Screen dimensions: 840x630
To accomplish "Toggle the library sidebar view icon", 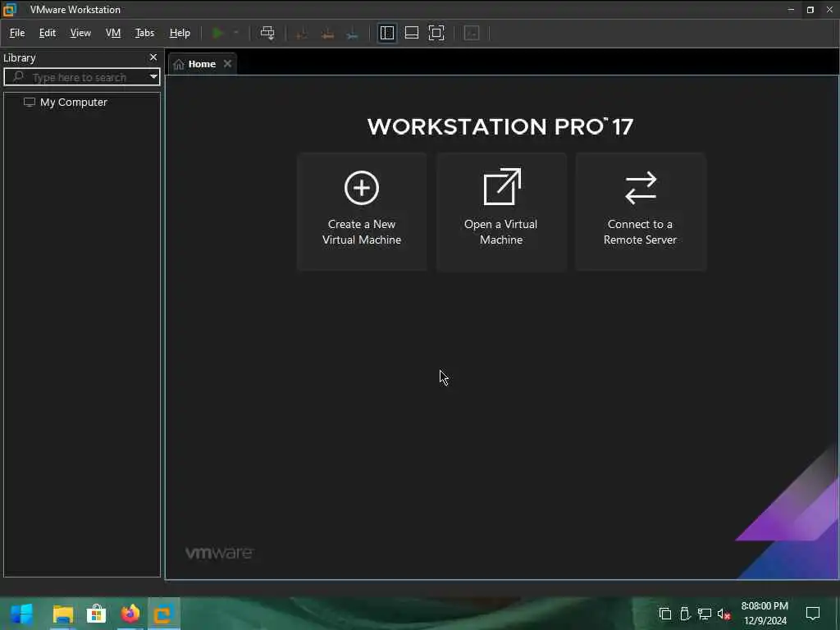I will 387,33.
